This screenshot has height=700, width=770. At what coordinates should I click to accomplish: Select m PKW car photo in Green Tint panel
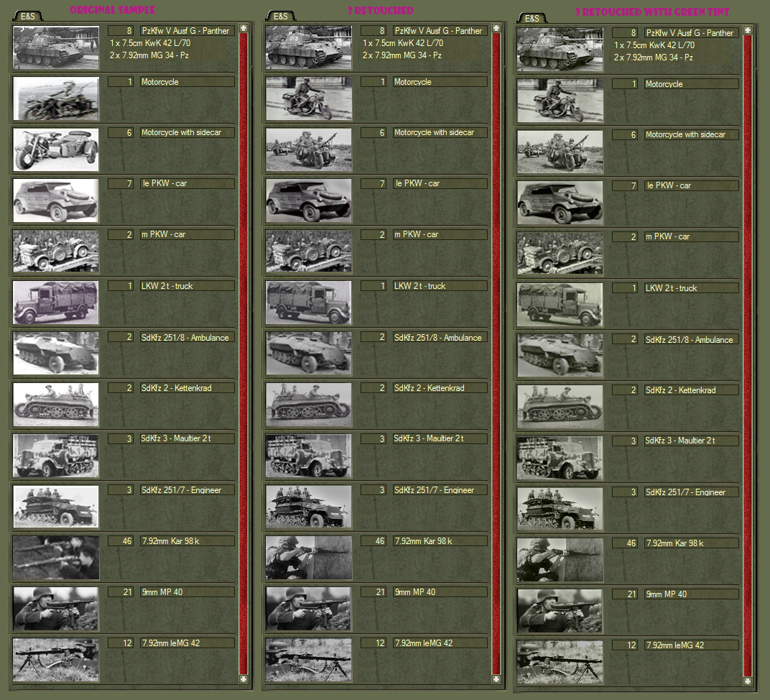[560, 254]
